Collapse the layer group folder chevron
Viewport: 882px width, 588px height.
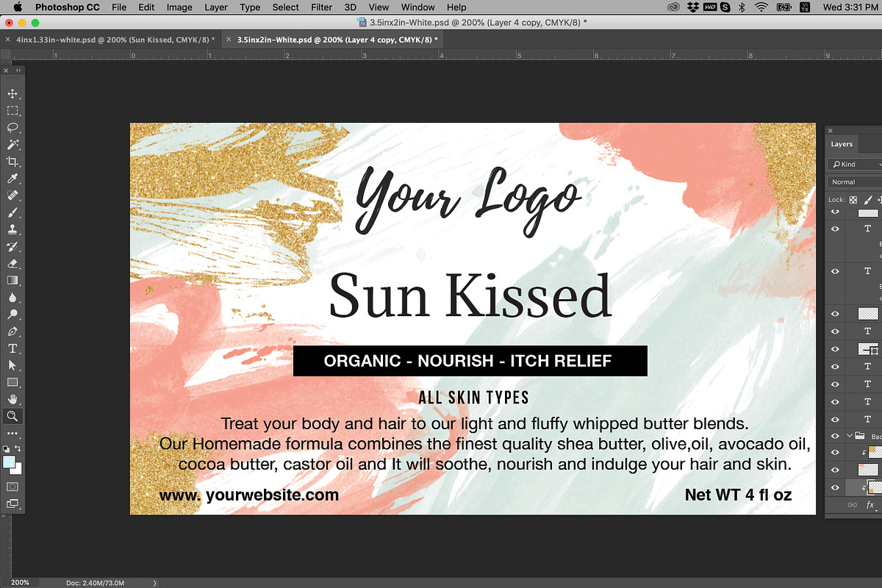850,436
